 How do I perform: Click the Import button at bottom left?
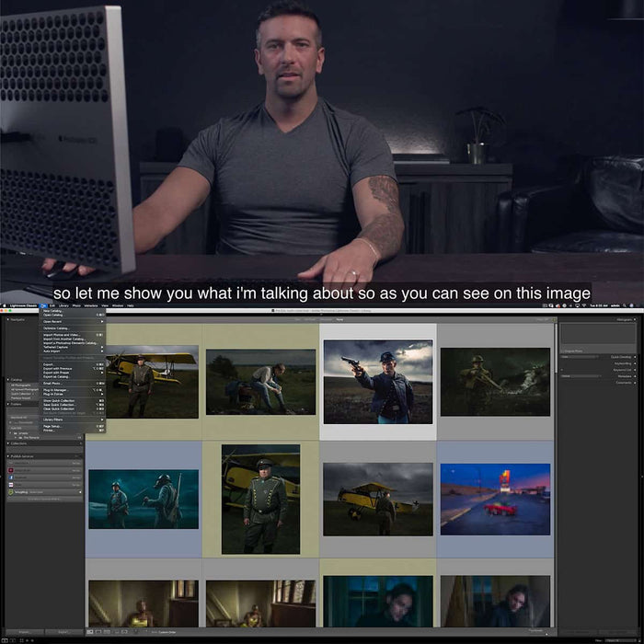pyautogui.click(x=23, y=632)
